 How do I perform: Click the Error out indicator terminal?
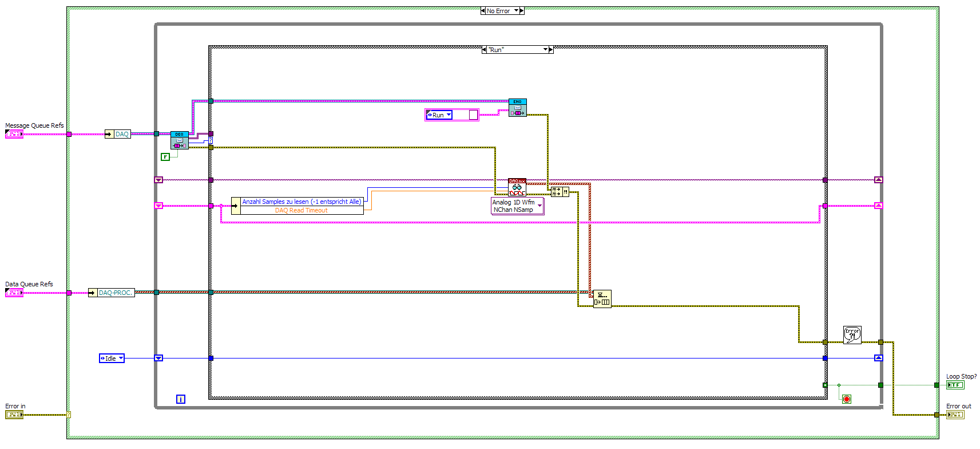[x=955, y=415]
